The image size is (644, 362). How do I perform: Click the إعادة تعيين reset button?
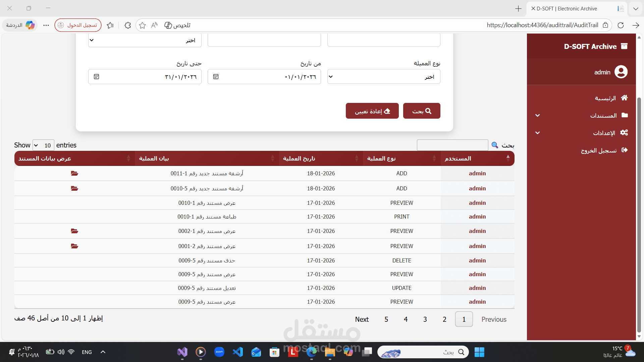pos(372,111)
